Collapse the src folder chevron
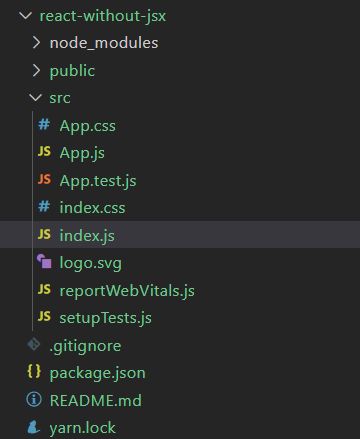 tap(35, 98)
